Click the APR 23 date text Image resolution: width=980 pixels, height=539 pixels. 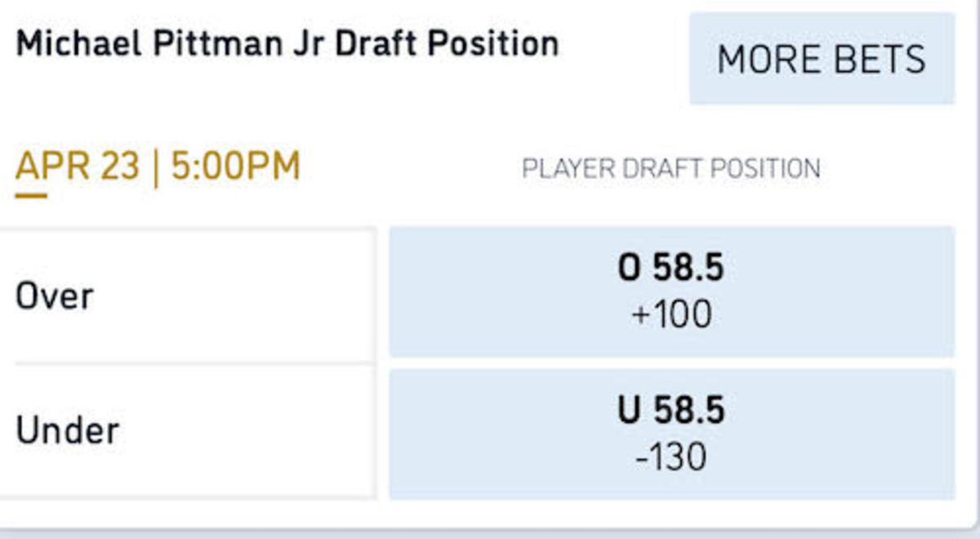click(78, 167)
